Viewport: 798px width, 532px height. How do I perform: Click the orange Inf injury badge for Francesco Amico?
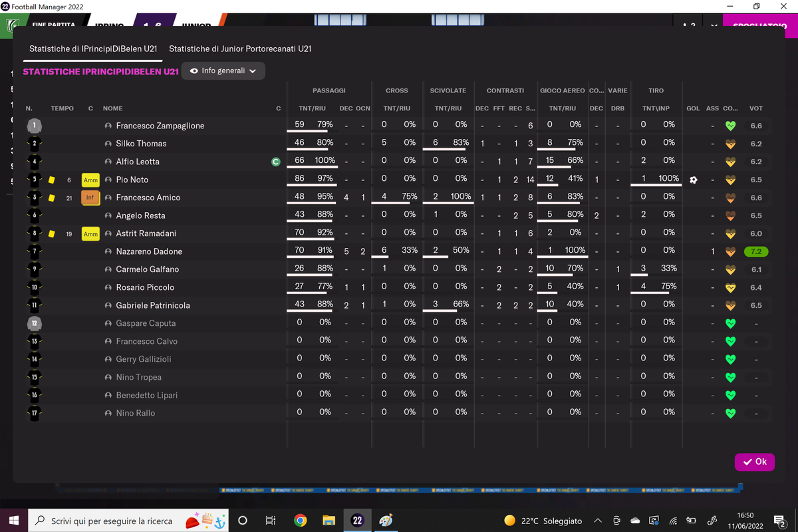click(90, 198)
